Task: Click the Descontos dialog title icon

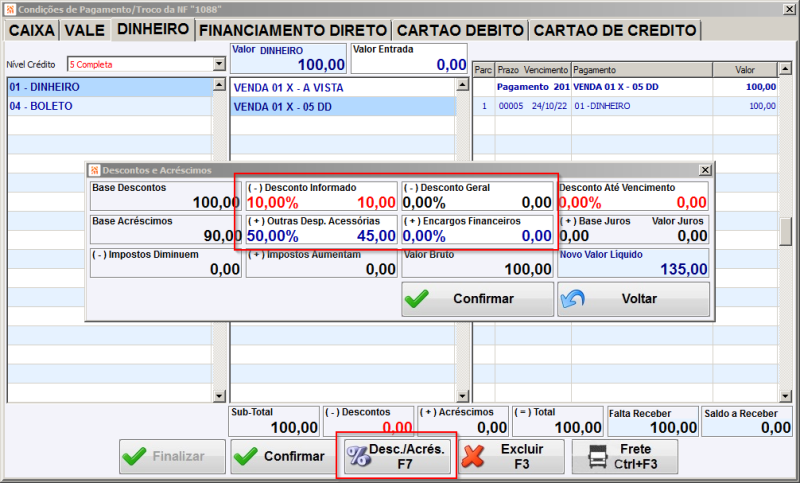Action: 94,170
